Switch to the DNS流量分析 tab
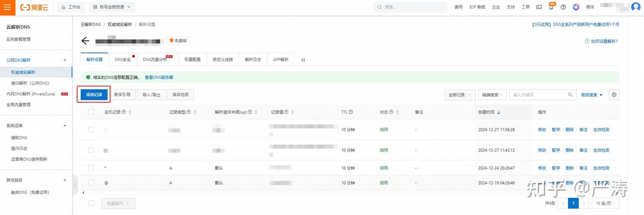 click(x=157, y=60)
